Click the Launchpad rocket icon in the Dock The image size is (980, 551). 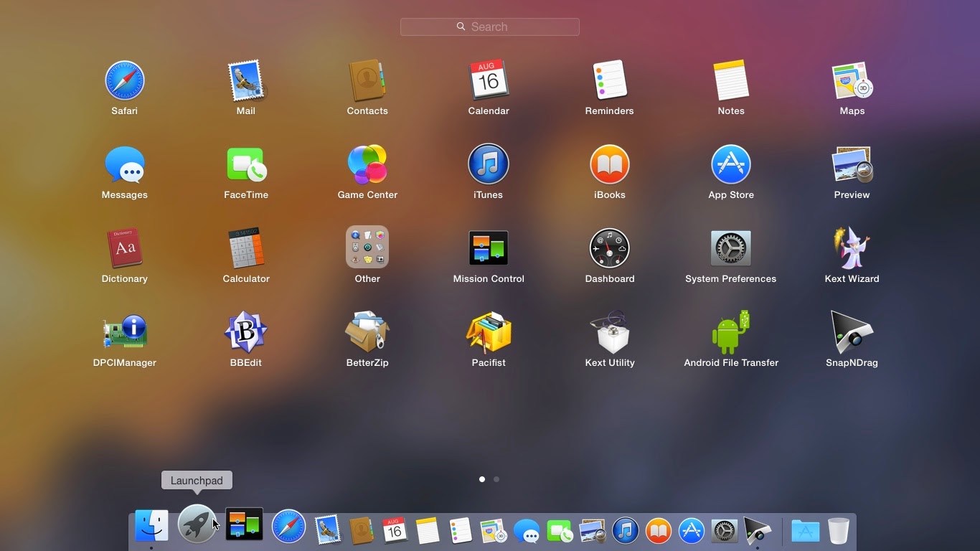click(x=197, y=524)
